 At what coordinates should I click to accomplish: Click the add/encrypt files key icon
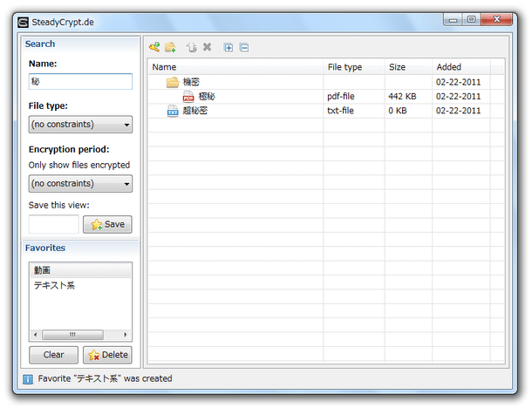pyautogui.click(x=154, y=47)
